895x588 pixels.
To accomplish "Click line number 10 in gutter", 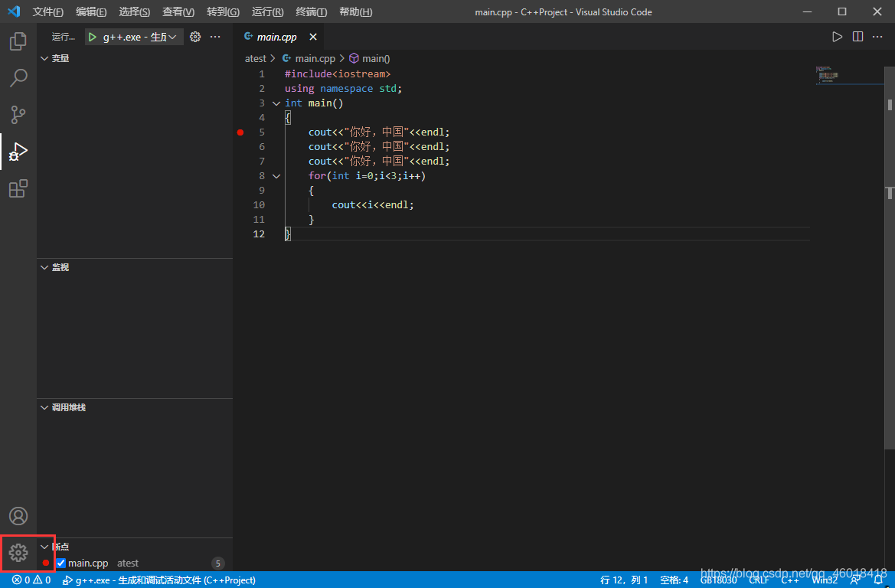I will 259,205.
